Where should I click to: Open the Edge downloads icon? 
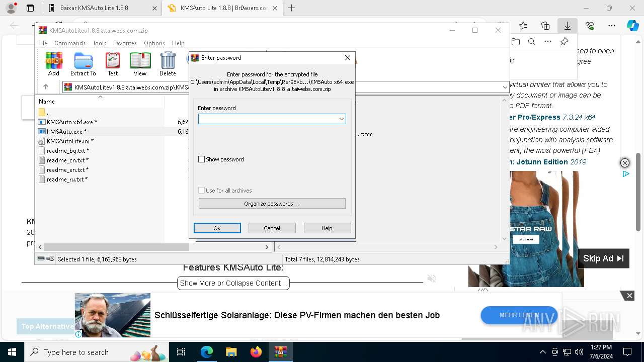pyautogui.click(x=567, y=26)
